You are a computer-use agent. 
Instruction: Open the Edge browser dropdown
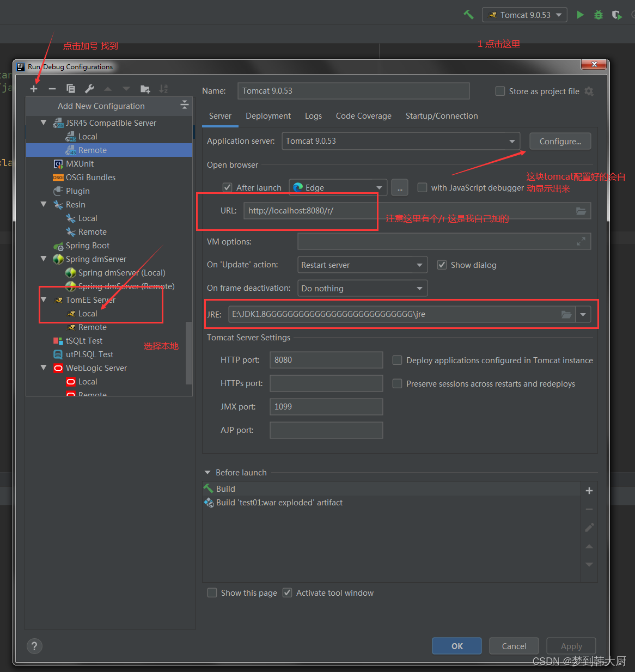point(338,187)
